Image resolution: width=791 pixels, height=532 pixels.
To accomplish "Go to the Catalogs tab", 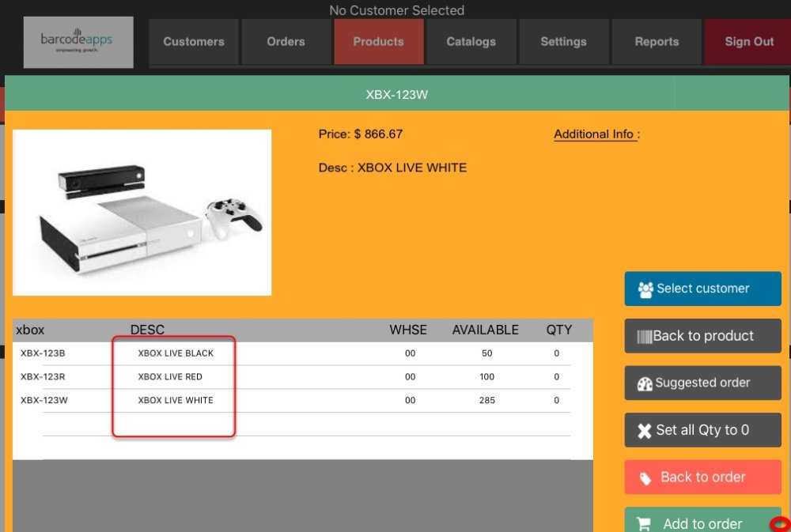I will pos(471,41).
